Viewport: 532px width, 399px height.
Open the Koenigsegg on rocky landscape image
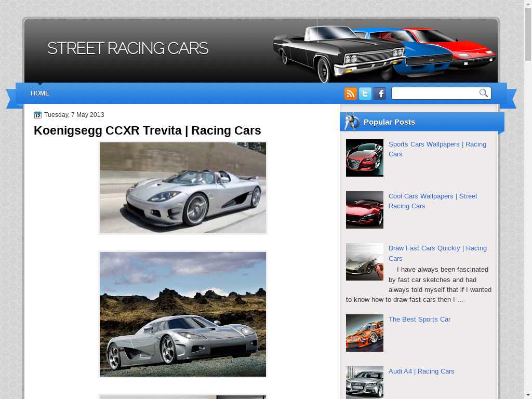tap(183, 314)
